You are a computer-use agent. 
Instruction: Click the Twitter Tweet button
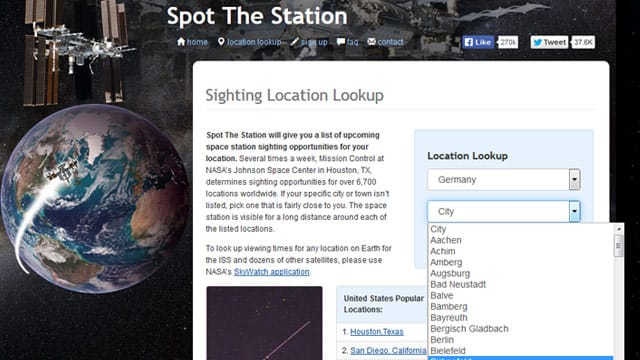click(549, 42)
